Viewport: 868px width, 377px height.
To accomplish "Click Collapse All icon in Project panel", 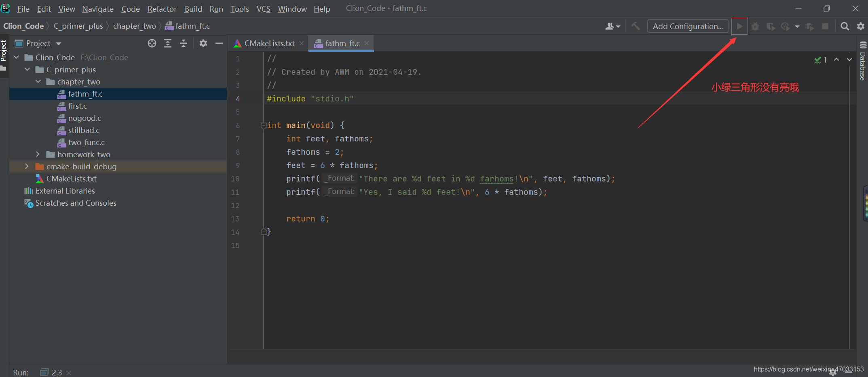I will click(184, 43).
